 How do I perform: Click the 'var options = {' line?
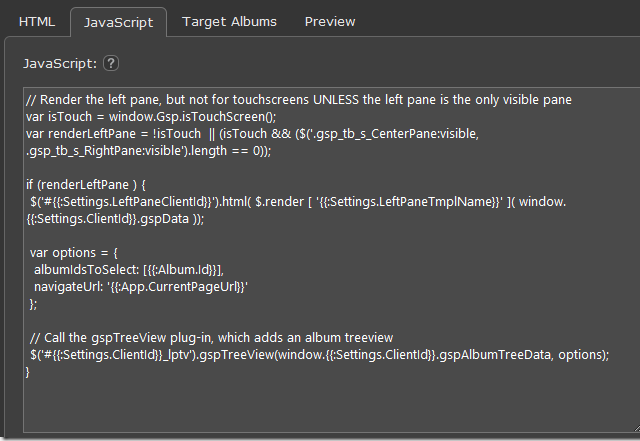coord(73,253)
